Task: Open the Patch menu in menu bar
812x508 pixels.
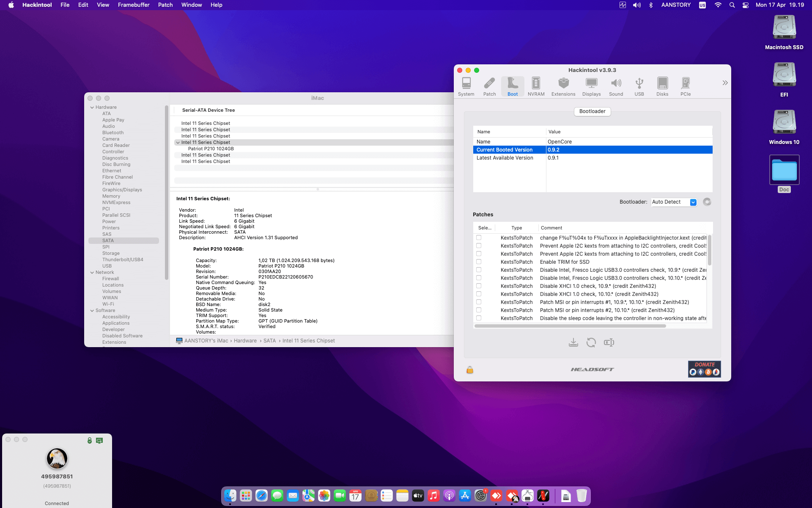Action: pos(165,5)
